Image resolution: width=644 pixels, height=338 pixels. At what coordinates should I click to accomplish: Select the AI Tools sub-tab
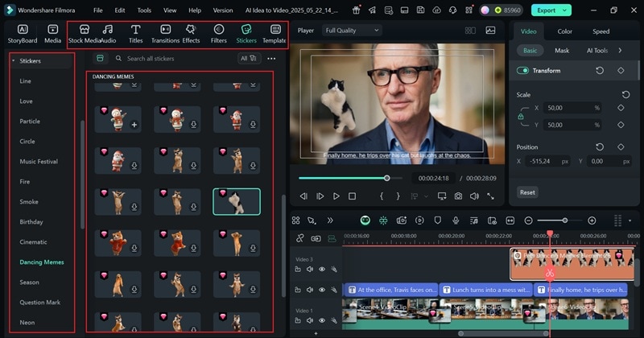point(597,50)
